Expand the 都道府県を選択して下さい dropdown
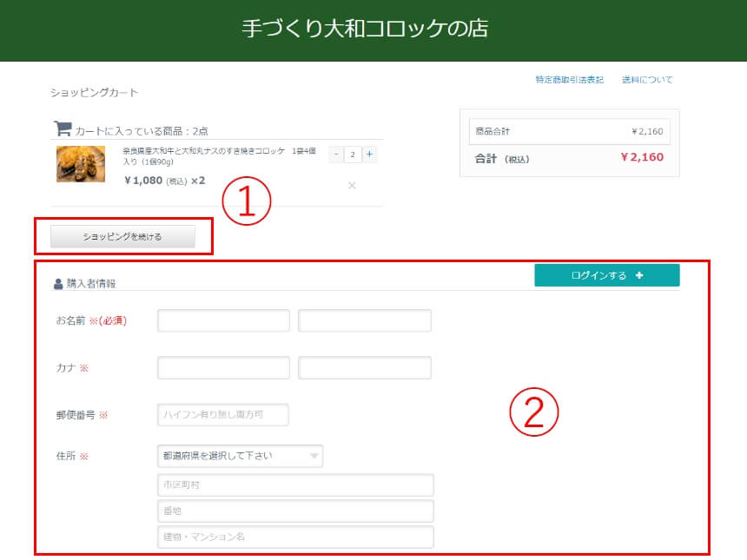Image resolution: width=747 pixels, height=560 pixels. pyautogui.click(x=240, y=456)
